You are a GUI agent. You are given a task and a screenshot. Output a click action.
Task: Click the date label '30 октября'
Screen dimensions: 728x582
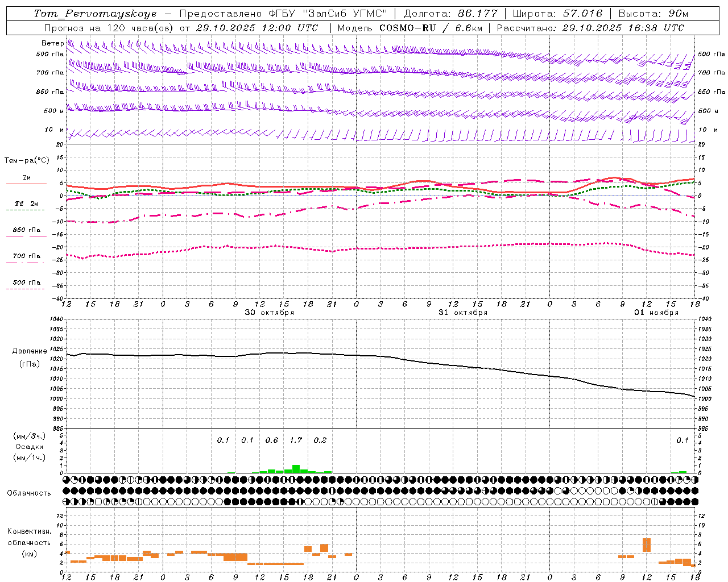pos(270,313)
